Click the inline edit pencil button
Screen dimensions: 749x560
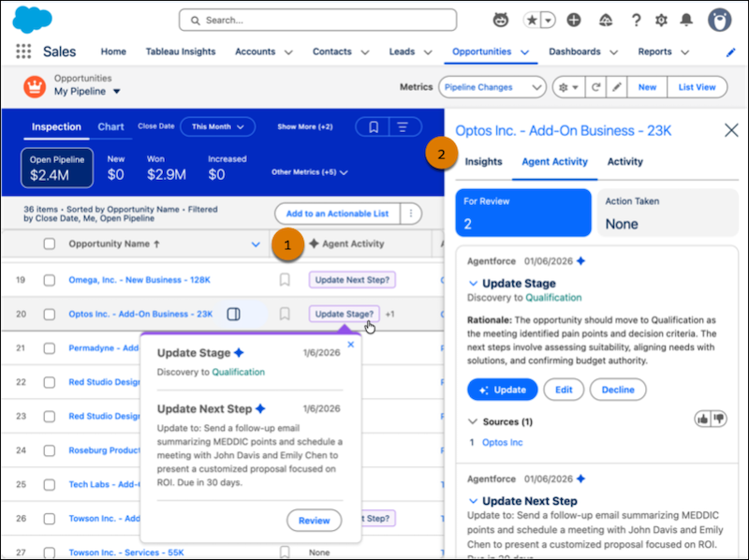(617, 87)
